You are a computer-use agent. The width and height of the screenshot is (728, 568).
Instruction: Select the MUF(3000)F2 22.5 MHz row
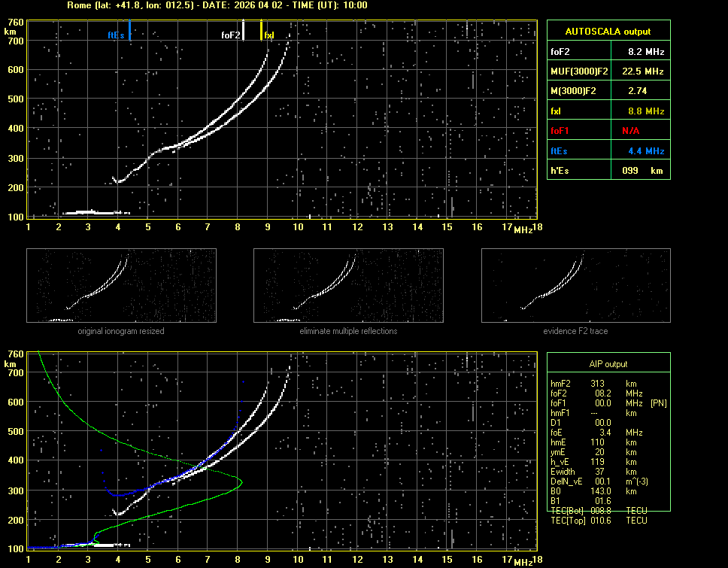(x=608, y=71)
